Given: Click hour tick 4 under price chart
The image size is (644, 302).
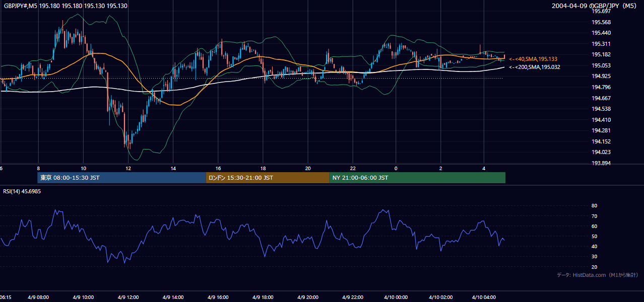Looking at the screenshot, I should [484, 168].
